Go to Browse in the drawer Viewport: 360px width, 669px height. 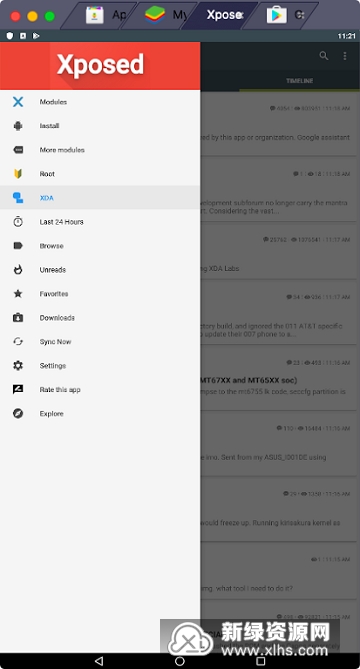(x=100, y=246)
